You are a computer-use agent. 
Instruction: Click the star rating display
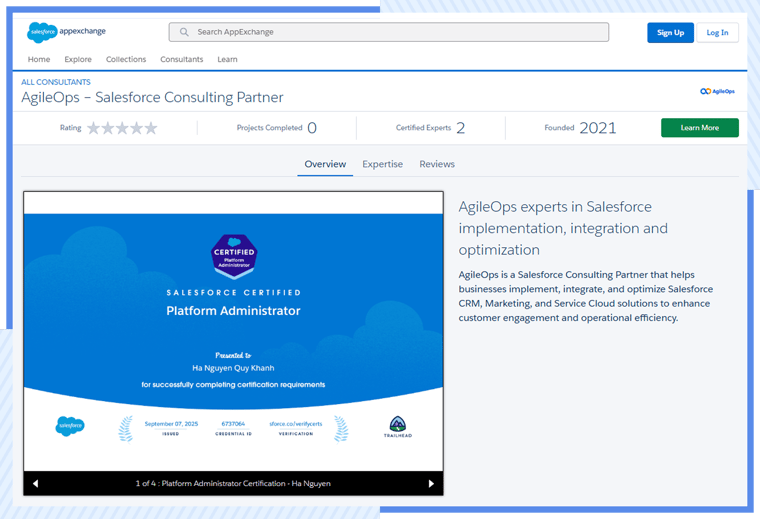click(122, 128)
